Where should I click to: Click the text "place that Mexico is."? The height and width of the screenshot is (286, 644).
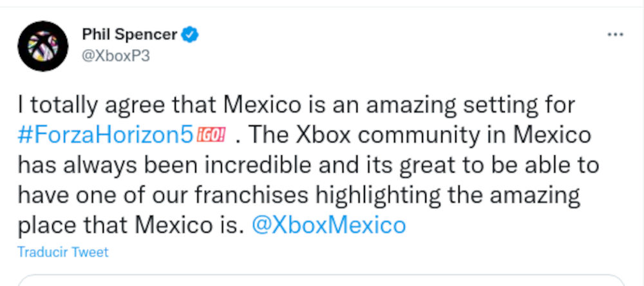point(131,225)
